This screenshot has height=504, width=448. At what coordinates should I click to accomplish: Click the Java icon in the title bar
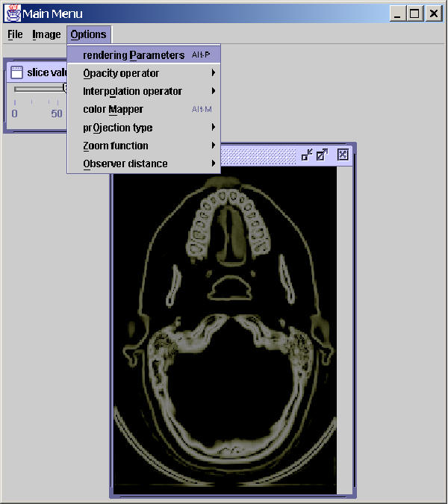click(x=13, y=13)
